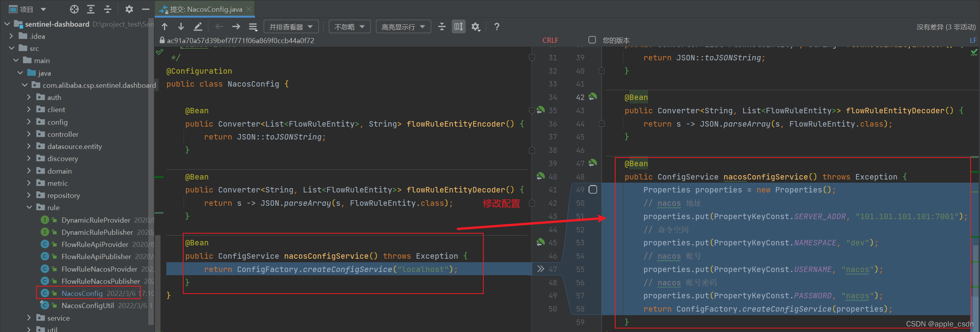
Task: Click the locate/select opened file target icon
Action: (x=74, y=9)
